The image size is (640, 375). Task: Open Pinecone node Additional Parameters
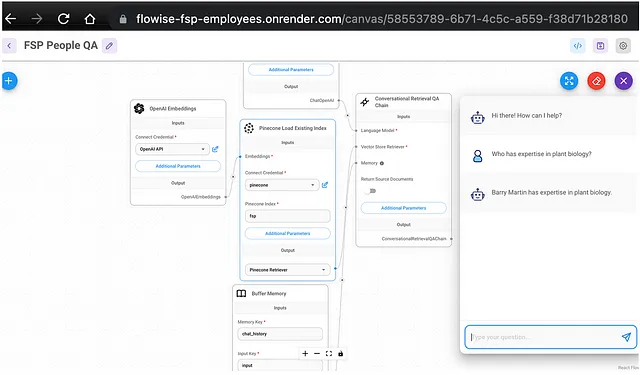tap(288, 233)
